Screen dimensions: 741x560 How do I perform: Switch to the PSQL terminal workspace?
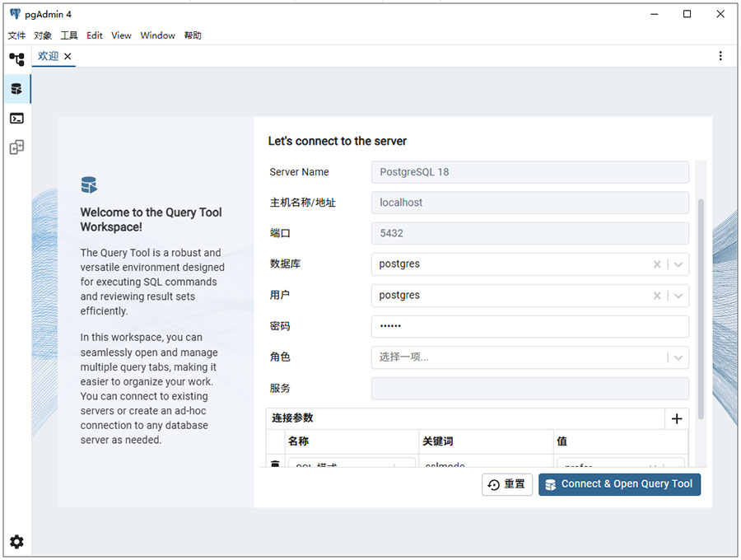pos(16,118)
